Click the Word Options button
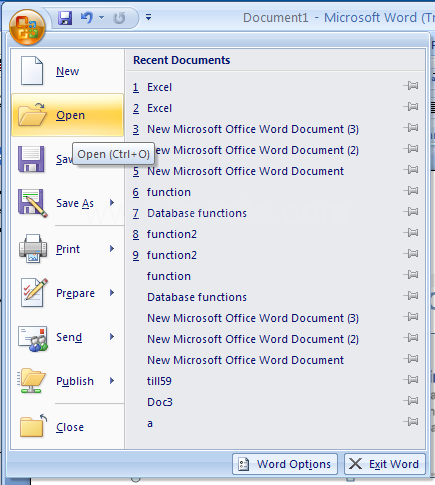Viewport: 435px width, 485px height. pos(285,464)
